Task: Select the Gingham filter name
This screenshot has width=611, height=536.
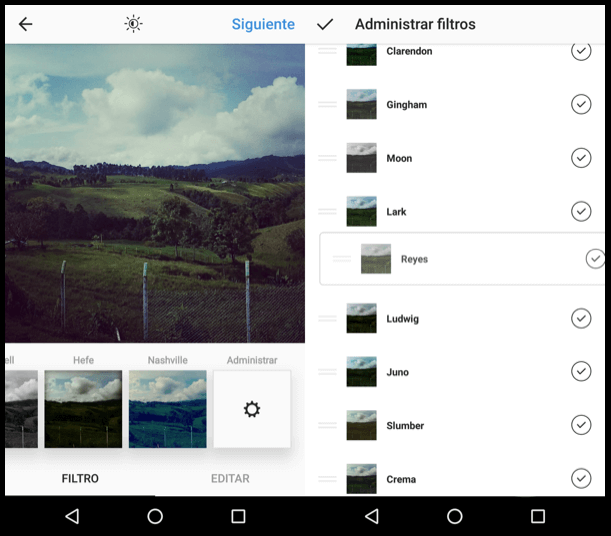Action: click(x=407, y=105)
